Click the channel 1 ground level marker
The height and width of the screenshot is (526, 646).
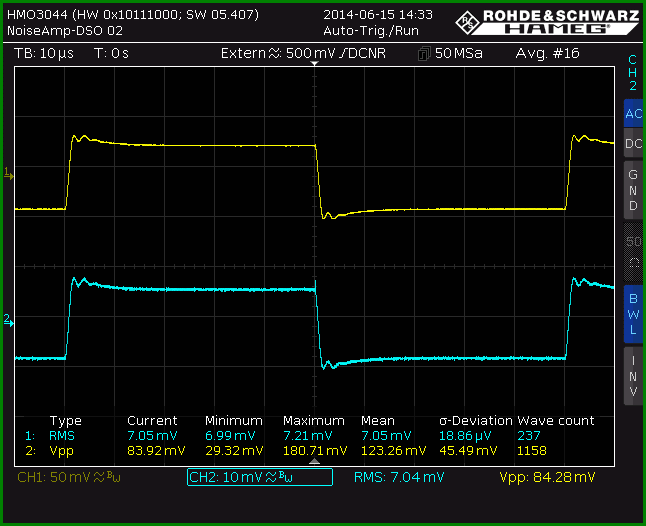9,173
